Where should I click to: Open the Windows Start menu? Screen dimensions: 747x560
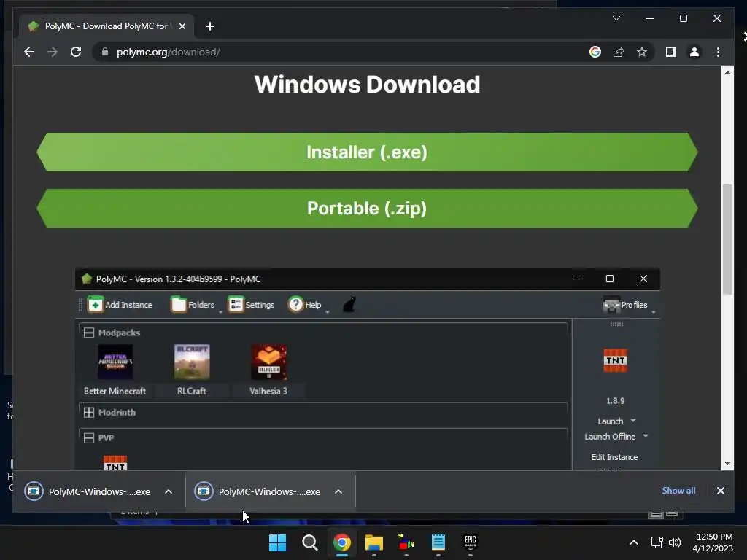(277, 542)
